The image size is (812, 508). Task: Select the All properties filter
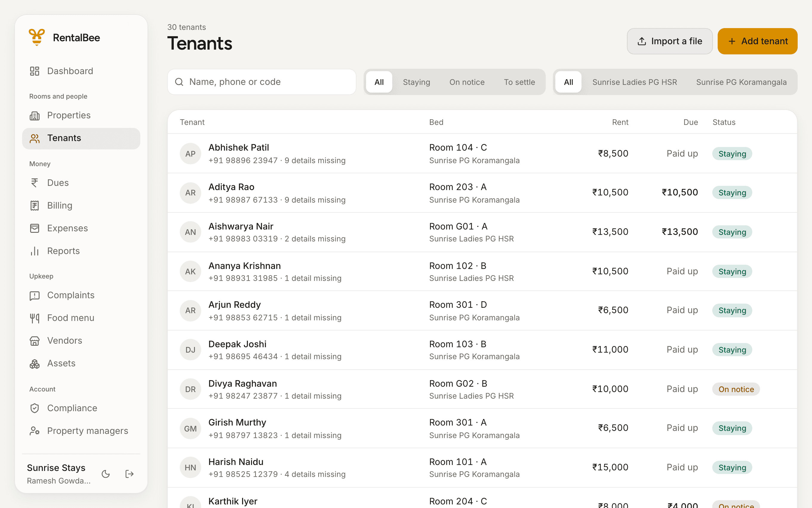point(568,82)
